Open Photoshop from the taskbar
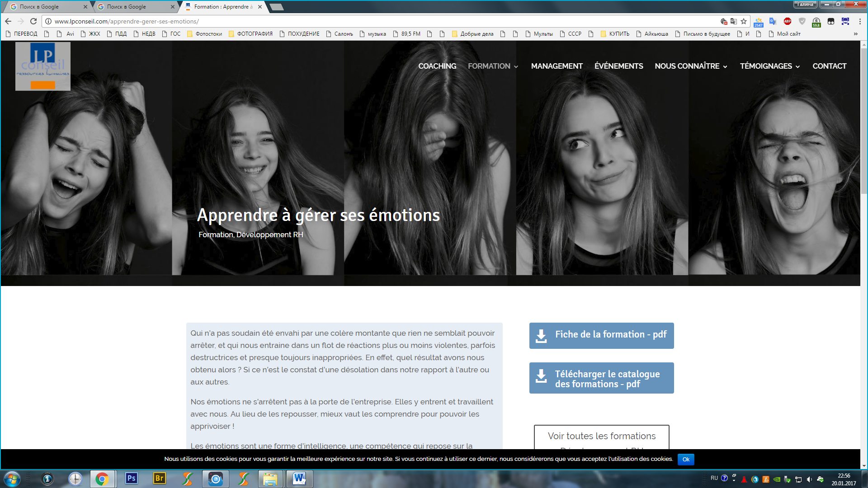 tap(132, 479)
